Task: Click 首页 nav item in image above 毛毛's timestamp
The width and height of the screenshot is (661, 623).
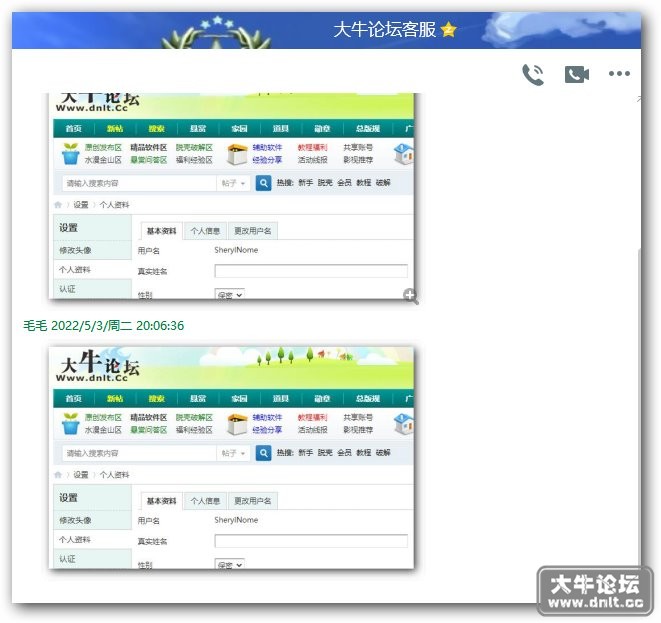Action: [73, 128]
